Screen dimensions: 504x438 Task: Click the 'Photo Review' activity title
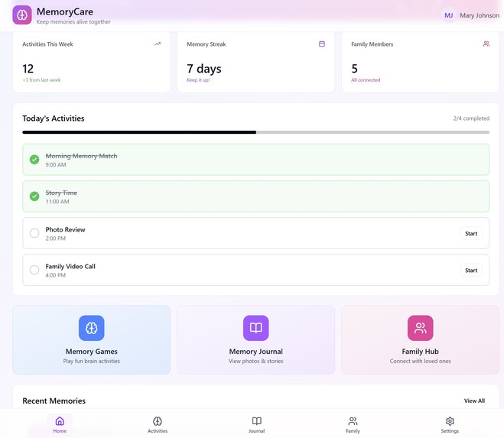65,229
